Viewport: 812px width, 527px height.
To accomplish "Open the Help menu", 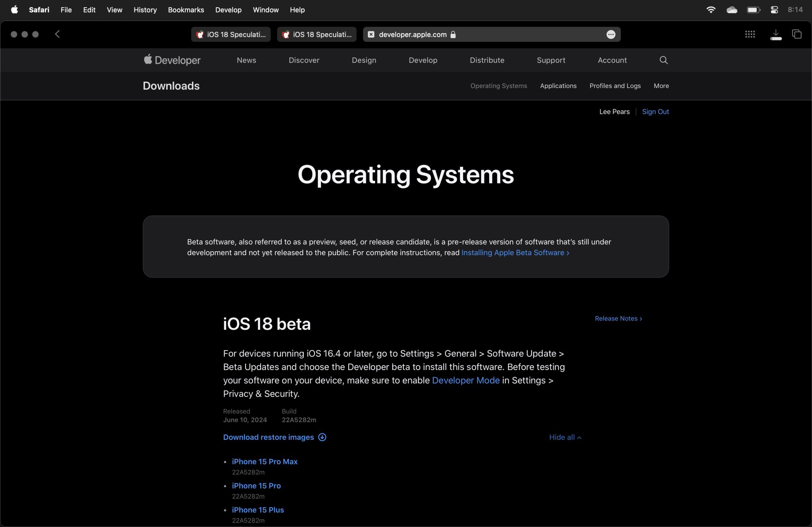I will point(297,10).
